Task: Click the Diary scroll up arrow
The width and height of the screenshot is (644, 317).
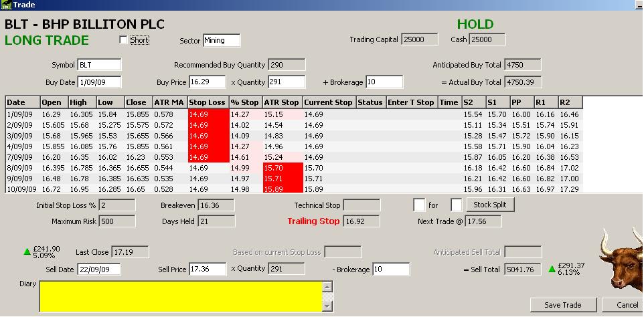Action: tap(327, 287)
